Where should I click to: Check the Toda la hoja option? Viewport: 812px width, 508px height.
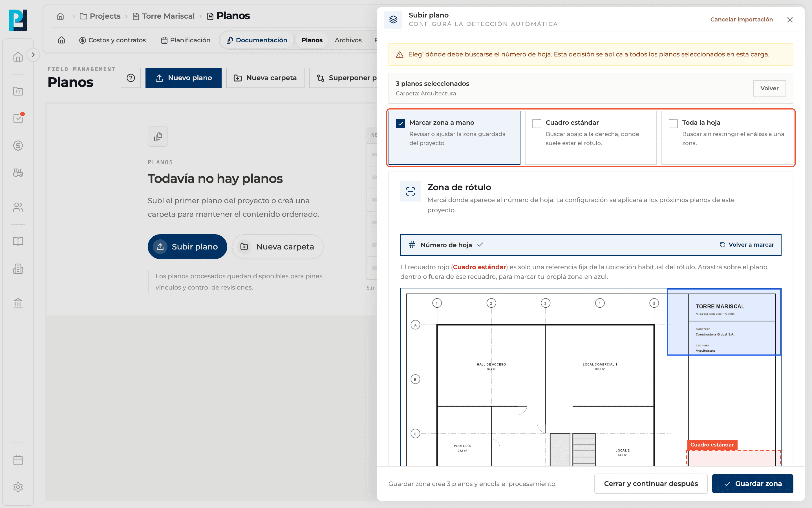[x=673, y=123]
